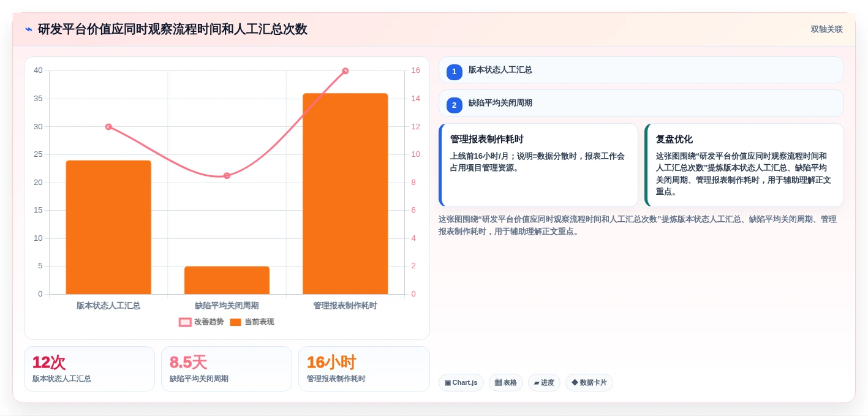Click the line point at 缺陷平均关闭周期

point(227,176)
